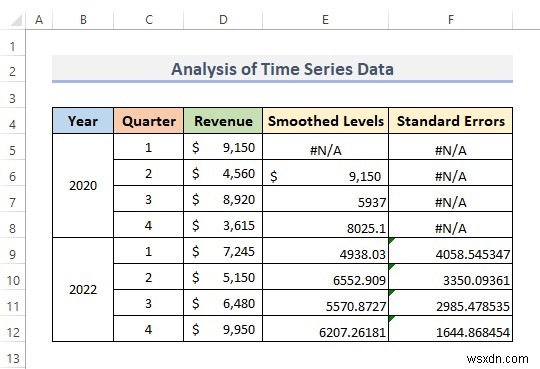
Task: Select revenue cell $ 7,245
Action: 223,251
